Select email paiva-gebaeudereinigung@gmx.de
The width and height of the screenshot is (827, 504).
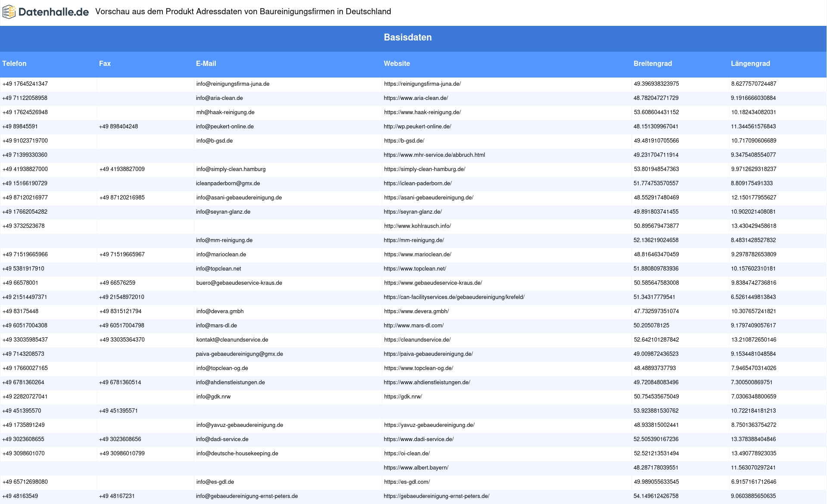tap(239, 354)
